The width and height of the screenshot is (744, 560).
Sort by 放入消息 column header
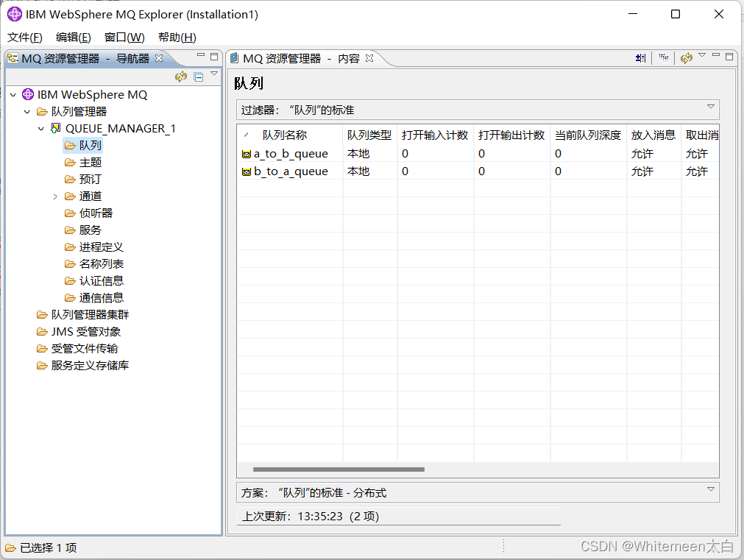pos(653,135)
